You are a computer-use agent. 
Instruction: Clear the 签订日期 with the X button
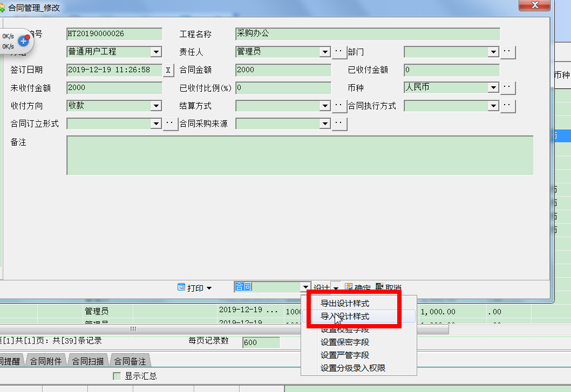(168, 70)
